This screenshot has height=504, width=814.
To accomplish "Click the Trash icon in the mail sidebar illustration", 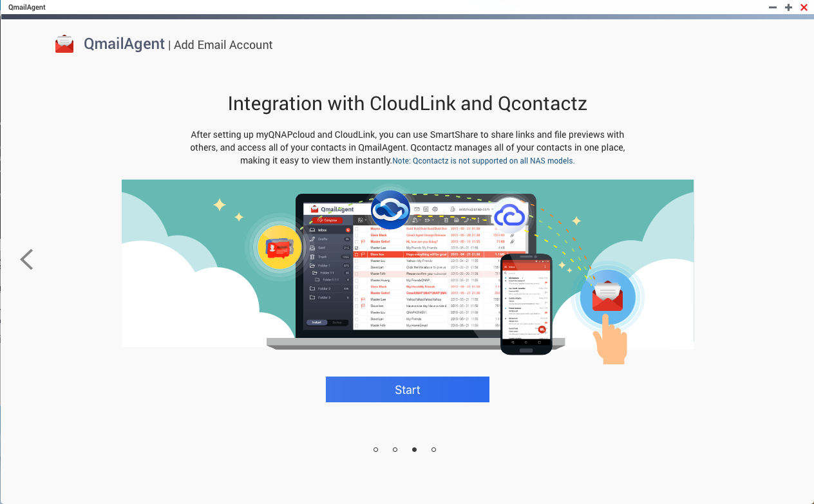I will pyautogui.click(x=312, y=257).
